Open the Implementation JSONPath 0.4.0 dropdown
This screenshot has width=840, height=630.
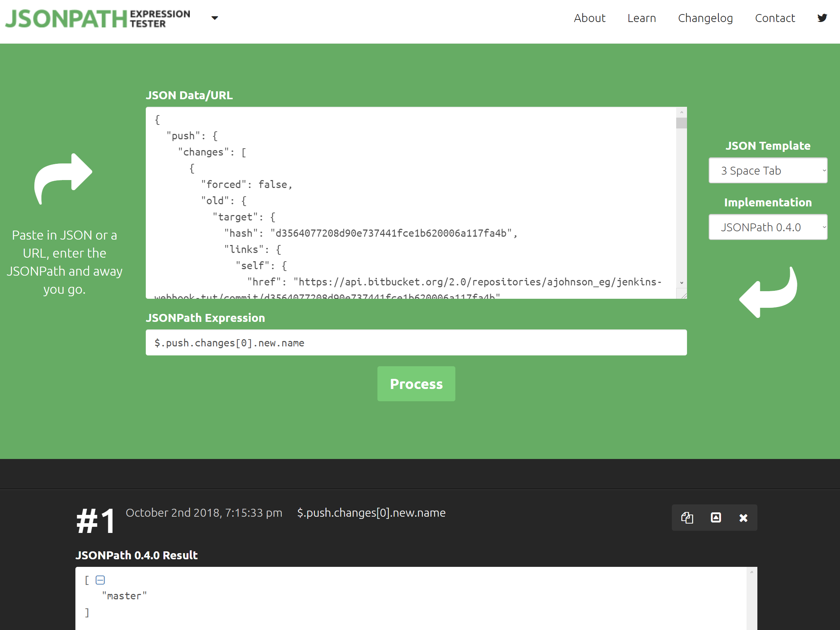767,227
